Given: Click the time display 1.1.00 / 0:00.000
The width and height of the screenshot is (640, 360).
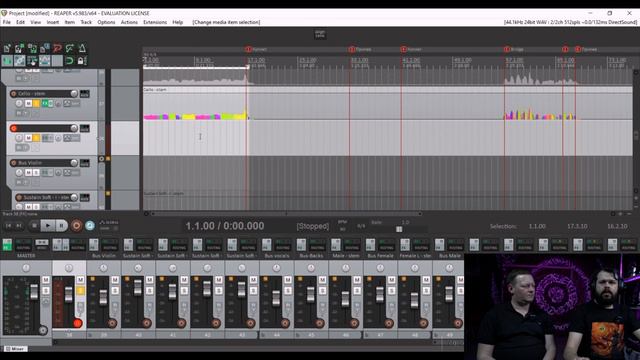Looking at the screenshot, I should pyautogui.click(x=224, y=226).
